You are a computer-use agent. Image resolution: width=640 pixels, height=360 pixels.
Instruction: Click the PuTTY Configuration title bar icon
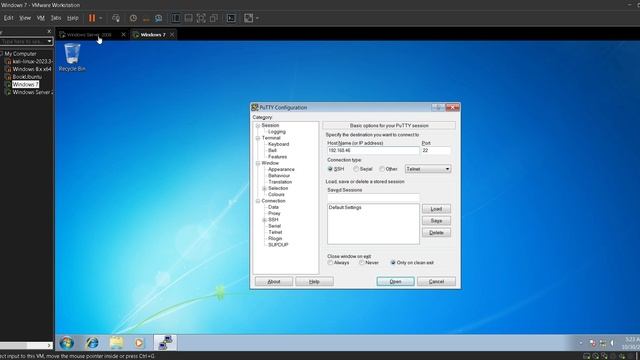pos(255,107)
